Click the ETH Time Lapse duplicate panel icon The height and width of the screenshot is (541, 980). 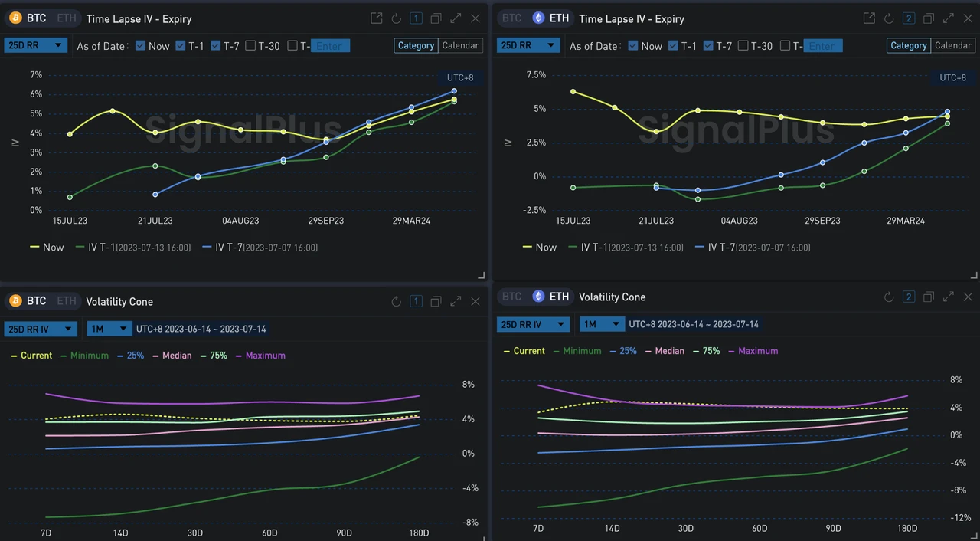(928, 18)
